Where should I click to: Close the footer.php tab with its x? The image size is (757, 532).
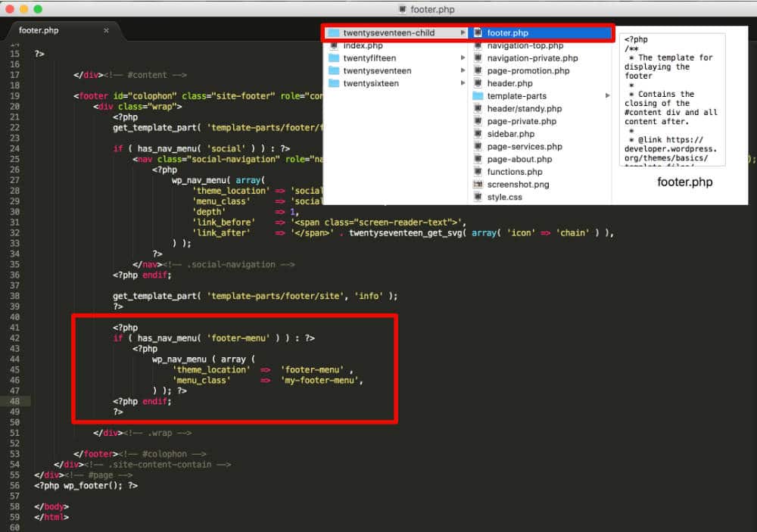107,31
